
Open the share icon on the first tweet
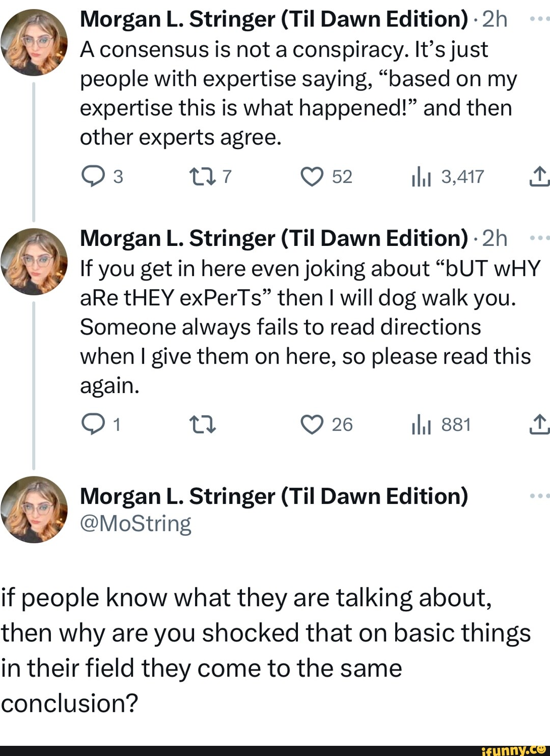pos(541,176)
